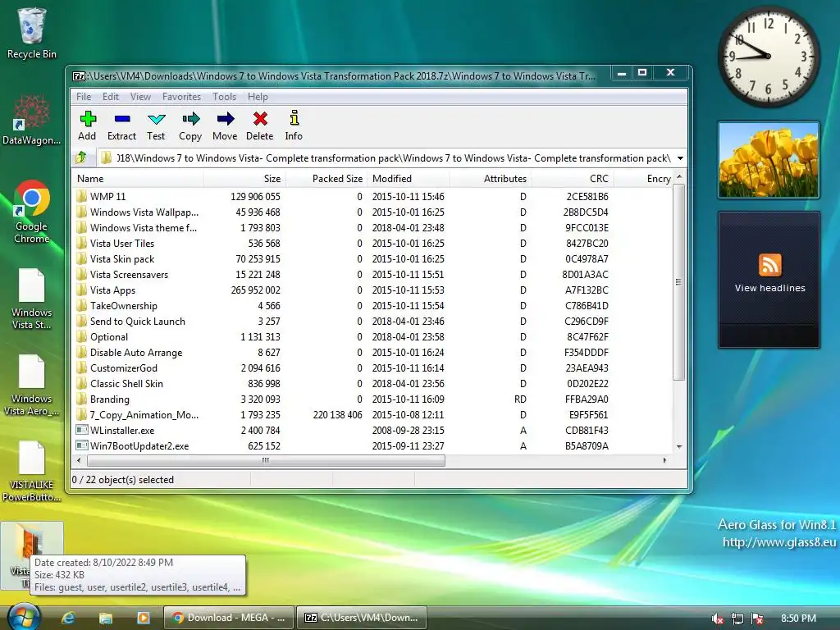Expand the address path dropdown
This screenshot has height=630, width=840.
680,158
